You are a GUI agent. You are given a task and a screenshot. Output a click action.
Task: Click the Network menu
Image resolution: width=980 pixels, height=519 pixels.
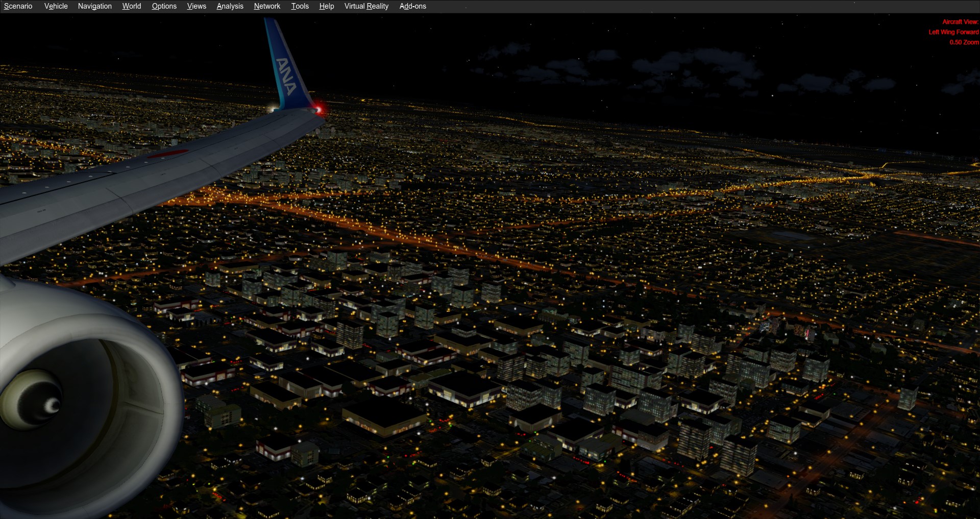[x=267, y=6]
